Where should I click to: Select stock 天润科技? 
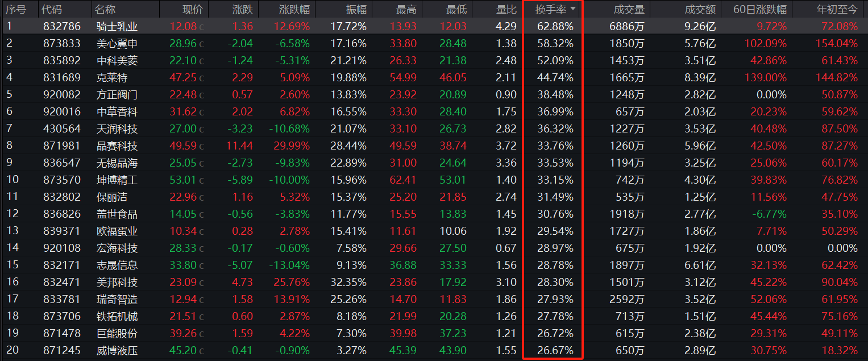117,128
